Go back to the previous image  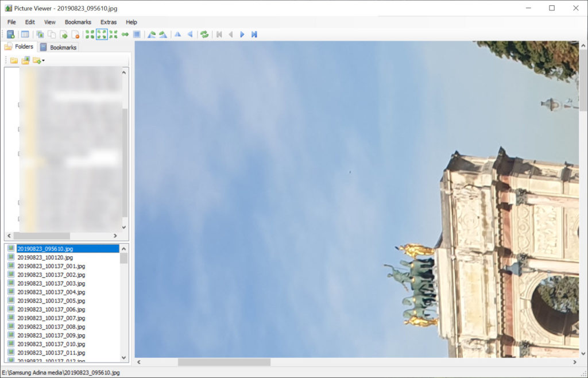click(230, 34)
